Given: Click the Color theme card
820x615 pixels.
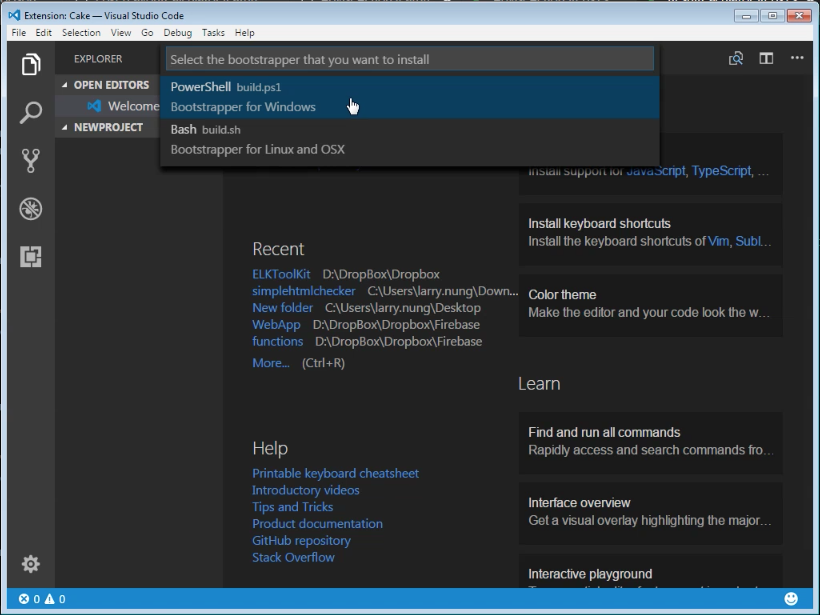Looking at the screenshot, I should click(x=651, y=305).
